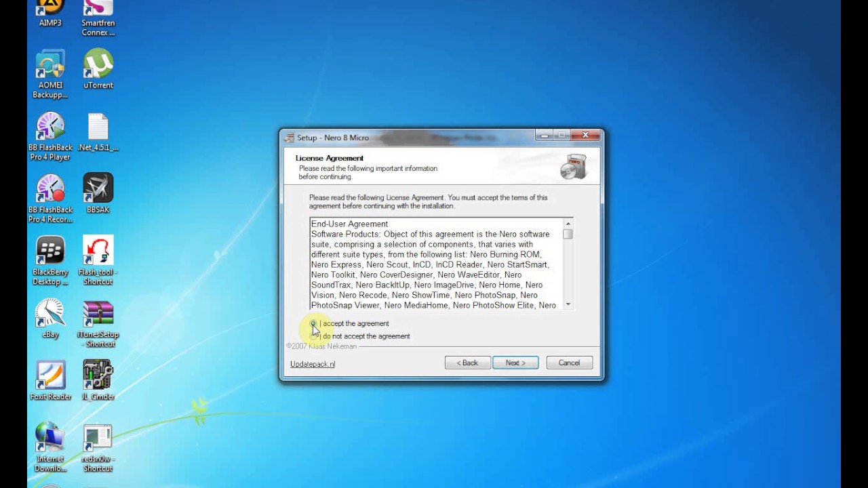The image size is (868, 488).
Task: Select the Flash_tool shortcut icon
Action: tap(98, 261)
